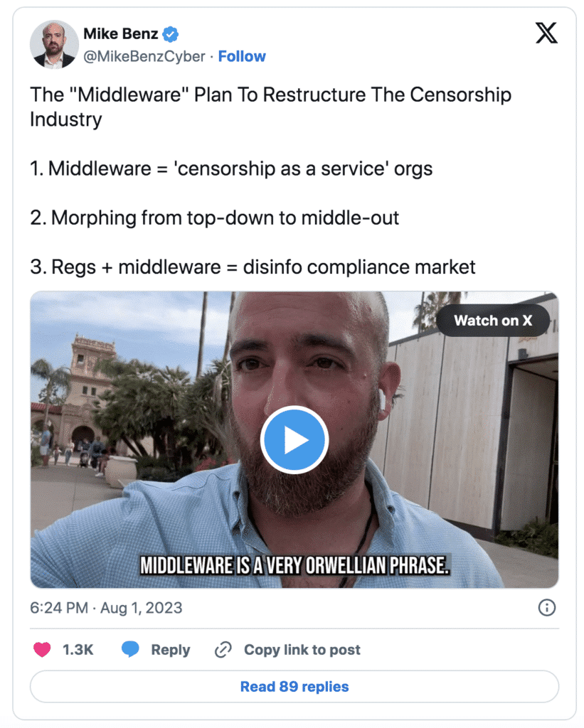The image size is (584, 728).
Task: Click the pink heart like icon
Action: click(42, 649)
